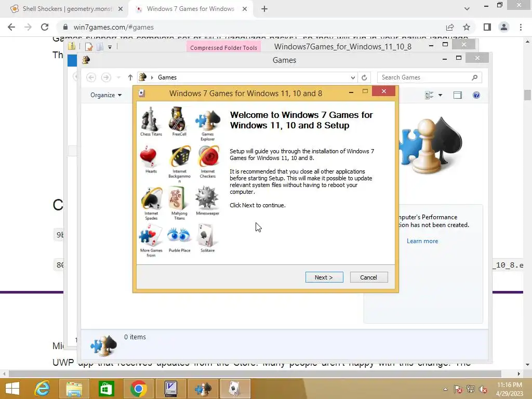Click the Chess Titans icon in setup
This screenshot has width=532, height=399.
point(151,119)
